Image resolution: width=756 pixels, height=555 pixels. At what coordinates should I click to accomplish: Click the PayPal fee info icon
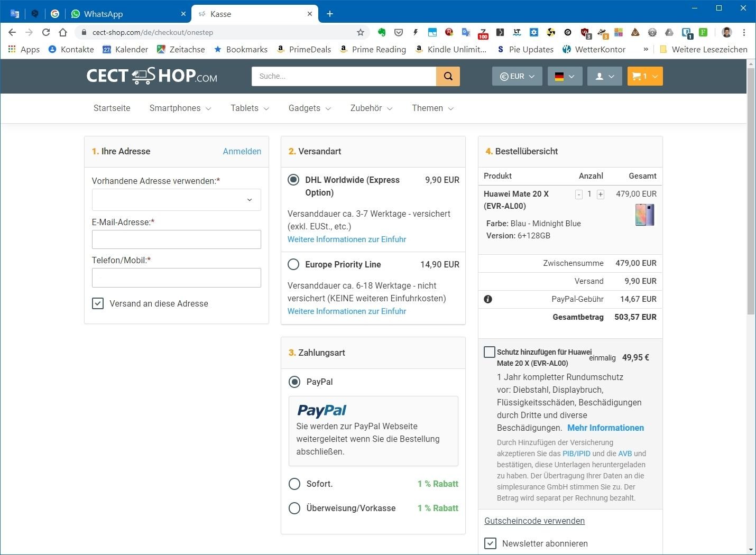click(x=488, y=299)
